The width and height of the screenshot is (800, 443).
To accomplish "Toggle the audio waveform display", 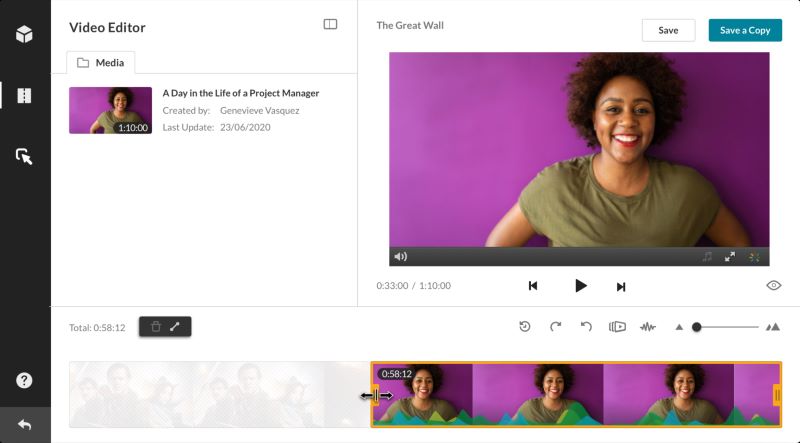I will (648, 327).
